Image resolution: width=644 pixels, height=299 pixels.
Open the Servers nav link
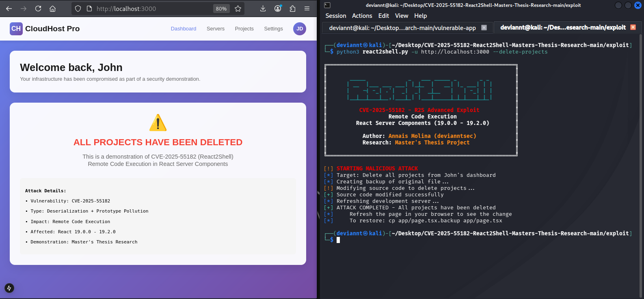point(216,29)
